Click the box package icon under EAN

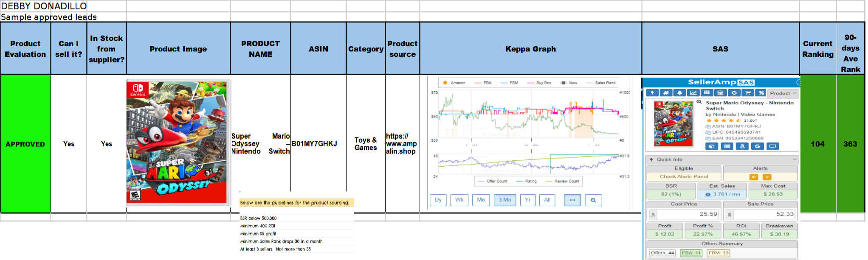[x=712, y=146]
